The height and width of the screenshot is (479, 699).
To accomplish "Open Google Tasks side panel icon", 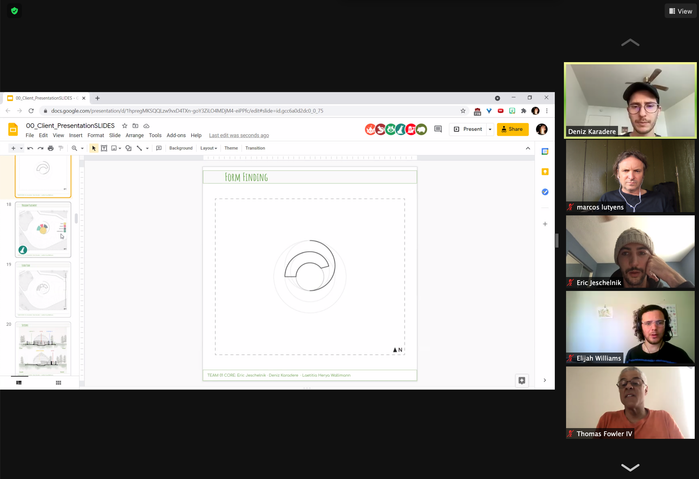I will click(x=545, y=192).
